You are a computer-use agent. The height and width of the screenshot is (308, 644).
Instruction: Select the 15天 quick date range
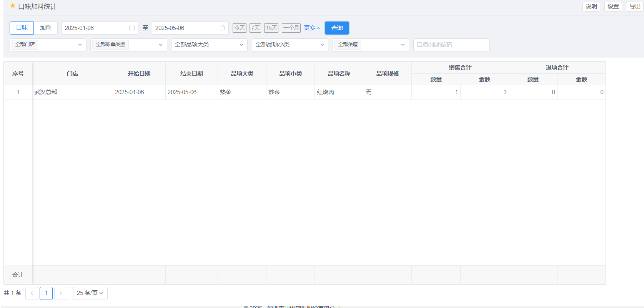tap(271, 28)
